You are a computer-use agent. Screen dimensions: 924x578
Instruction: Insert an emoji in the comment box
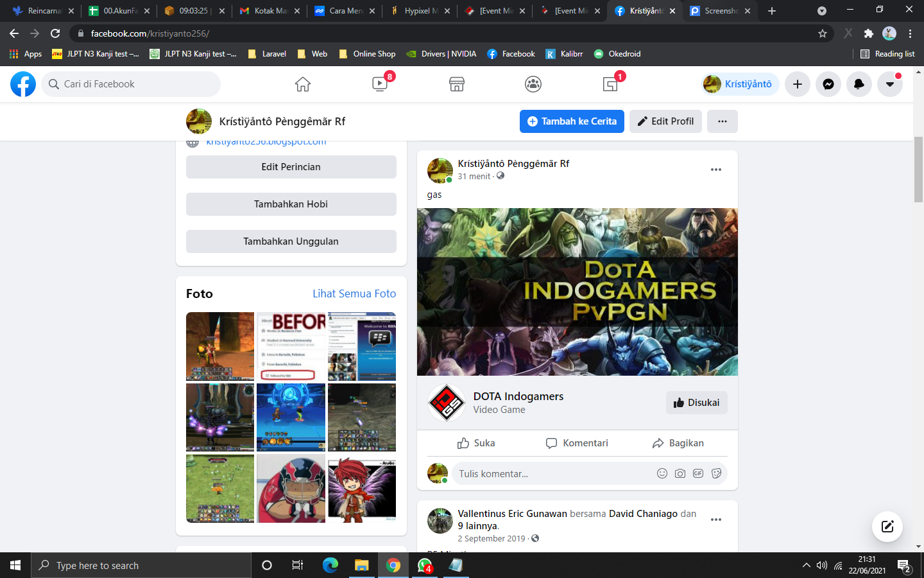(x=662, y=473)
